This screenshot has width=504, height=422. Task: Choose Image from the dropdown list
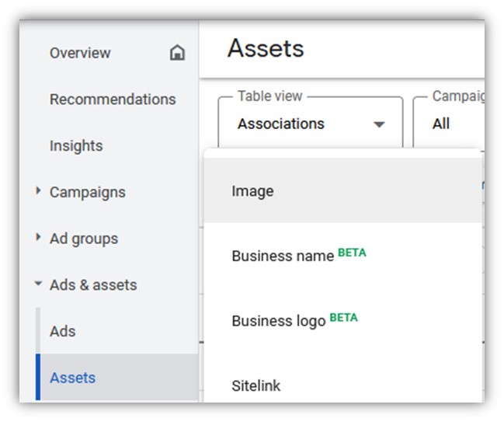pyautogui.click(x=253, y=191)
